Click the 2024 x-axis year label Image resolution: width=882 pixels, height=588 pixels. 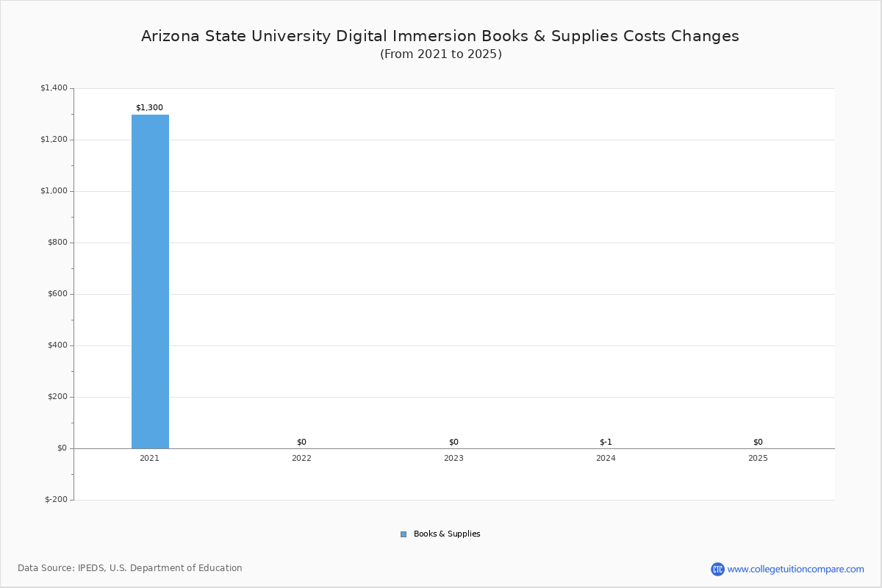pyautogui.click(x=606, y=458)
